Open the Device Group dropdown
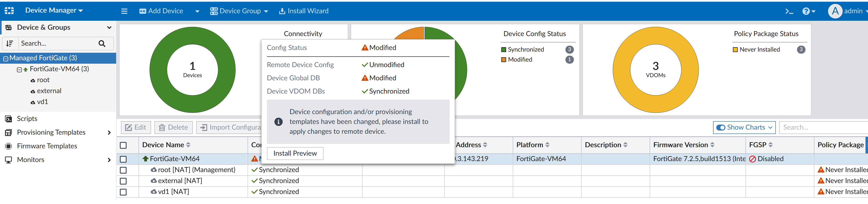The width and height of the screenshot is (868, 204). (239, 11)
